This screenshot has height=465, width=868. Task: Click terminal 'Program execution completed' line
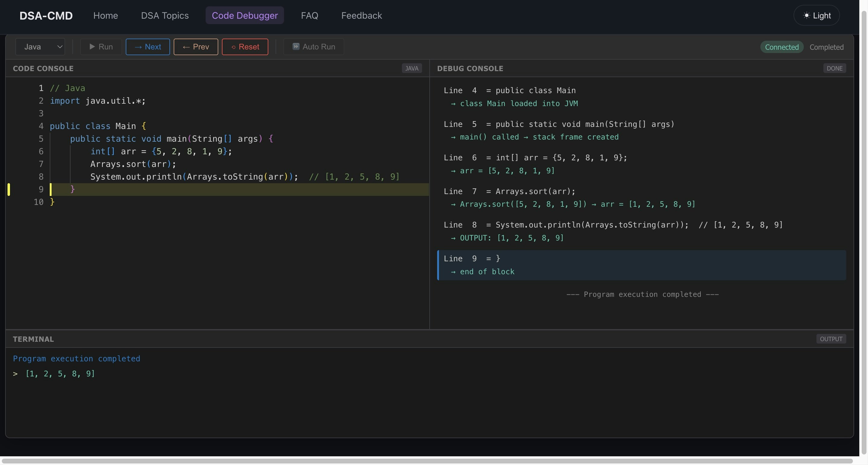click(x=77, y=359)
